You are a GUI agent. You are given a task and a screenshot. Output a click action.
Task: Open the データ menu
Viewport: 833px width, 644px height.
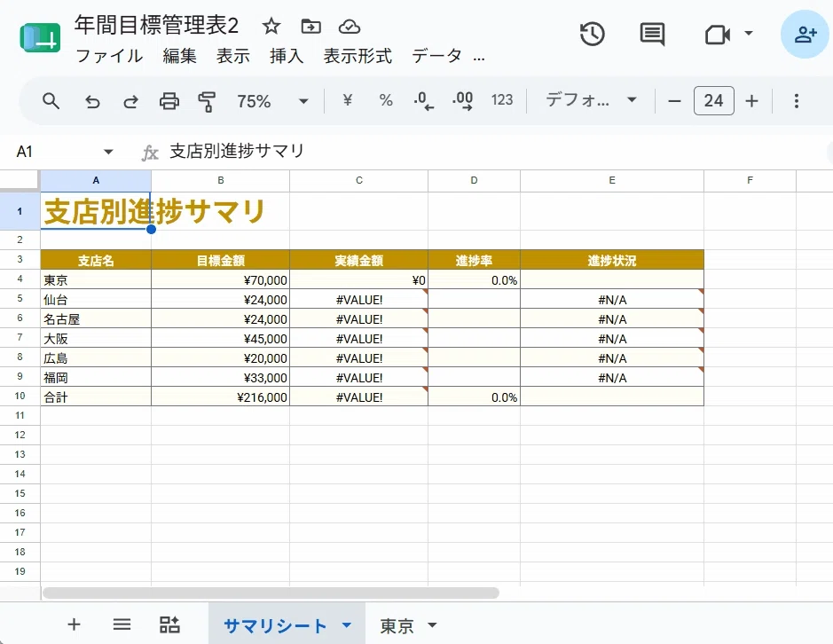coord(436,56)
